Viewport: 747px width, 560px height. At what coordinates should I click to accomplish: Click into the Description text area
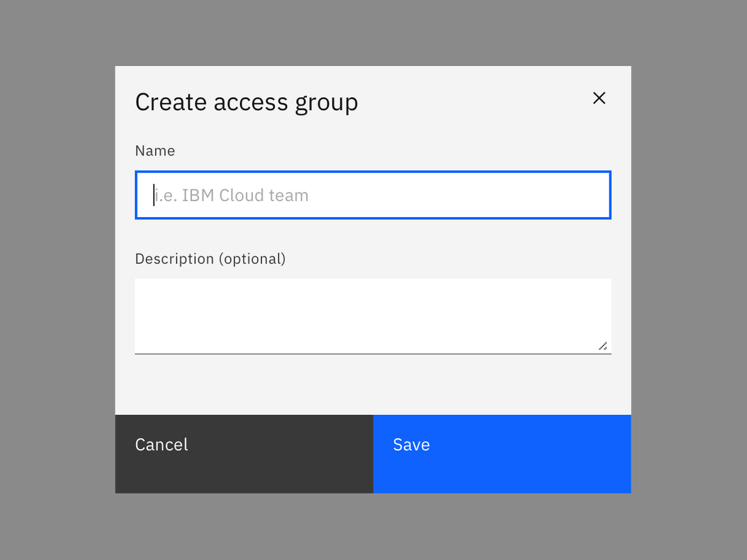(373, 316)
